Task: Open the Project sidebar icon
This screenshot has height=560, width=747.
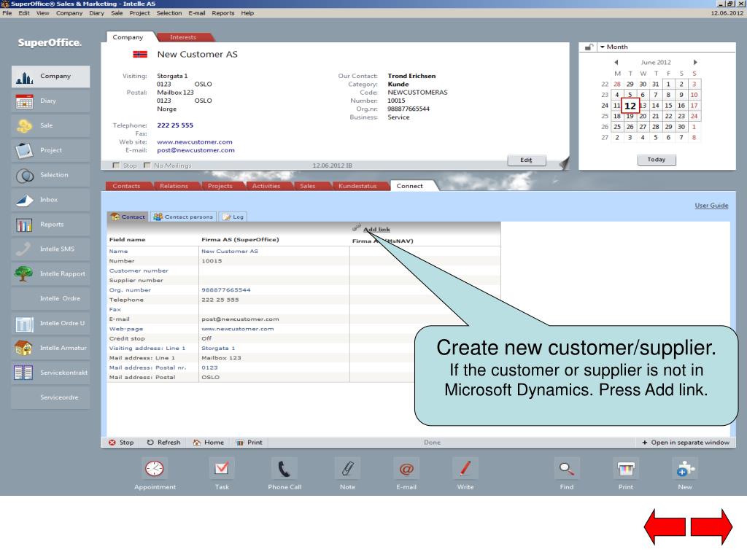Action: coord(24,150)
